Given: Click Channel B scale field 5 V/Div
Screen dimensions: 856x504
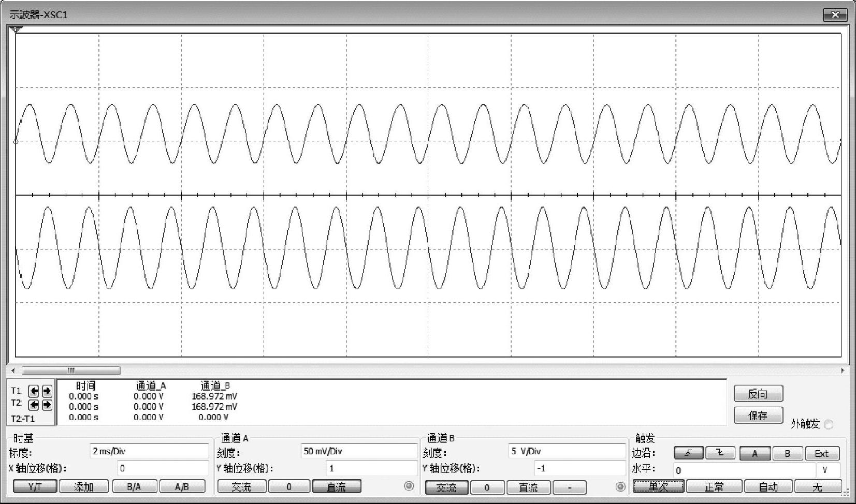Looking at the screenshot, I should coord(567,451).
